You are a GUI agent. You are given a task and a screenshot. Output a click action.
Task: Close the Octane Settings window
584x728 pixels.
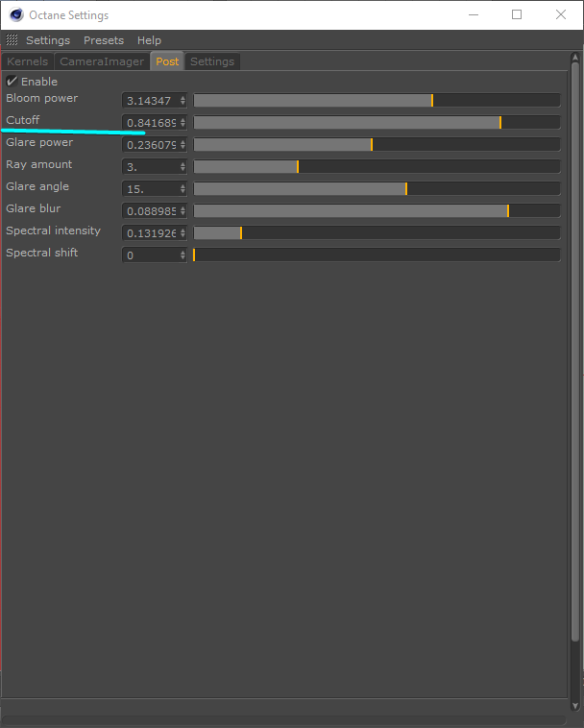pos(561,14)
